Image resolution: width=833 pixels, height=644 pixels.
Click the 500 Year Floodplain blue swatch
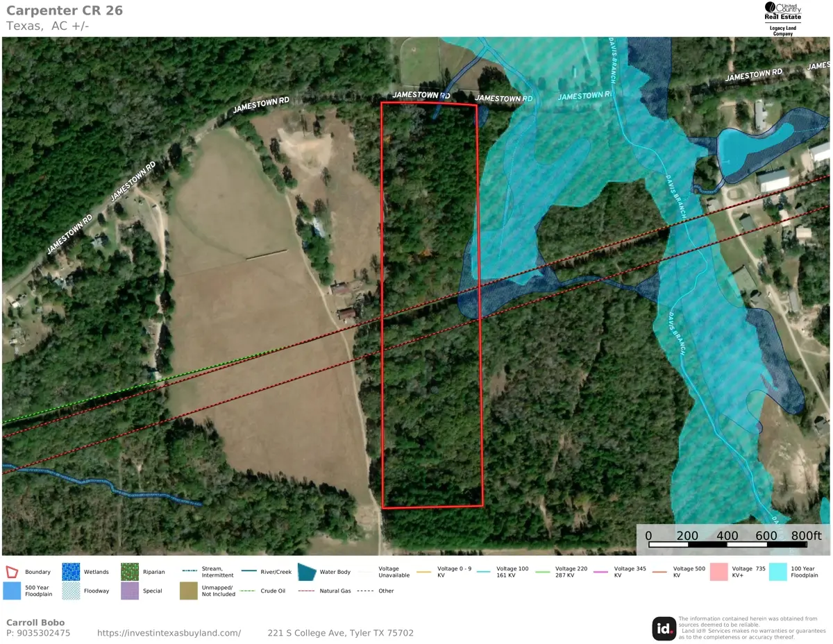(x=12, y=591)
